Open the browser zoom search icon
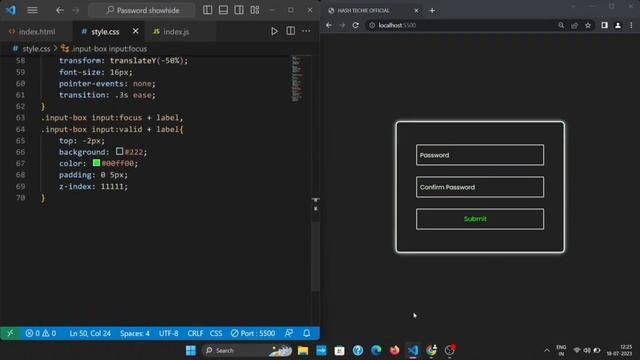Screen dimensions: 640x360 (x=561, y=25)
